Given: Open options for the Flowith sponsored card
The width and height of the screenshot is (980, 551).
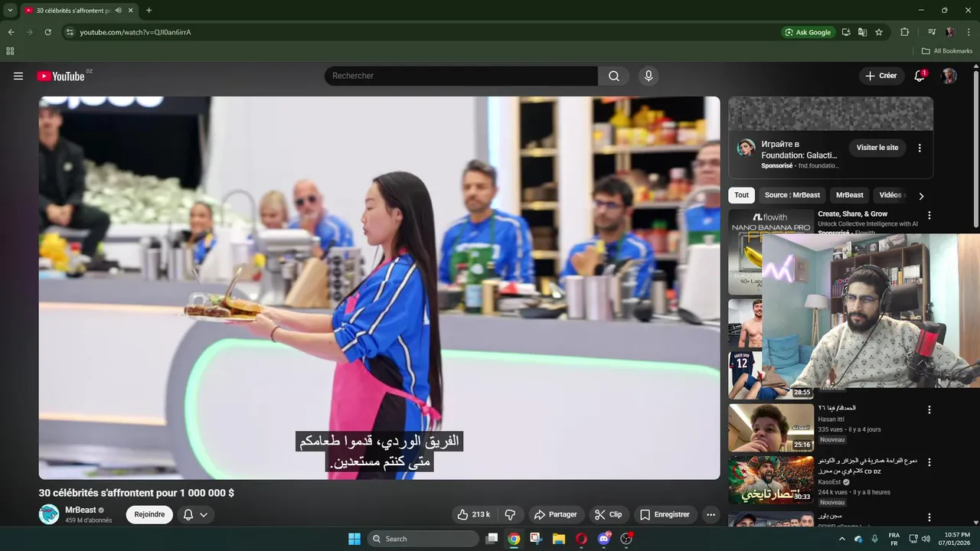Looking at the screenshot, I should [x=929, y=216].
